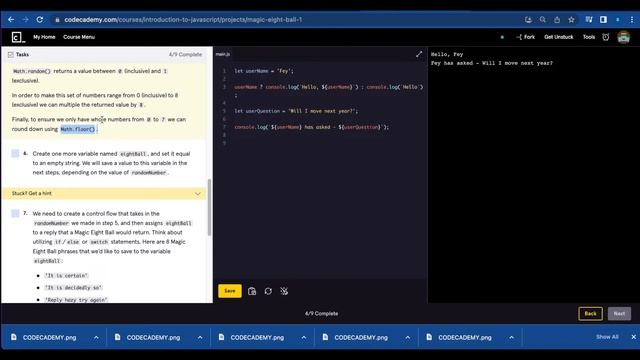The width and height of the screenshot is (640, 360).
Task: Expand options for fourth CODECADEMY.png download
Action: [x=408, y=338]
